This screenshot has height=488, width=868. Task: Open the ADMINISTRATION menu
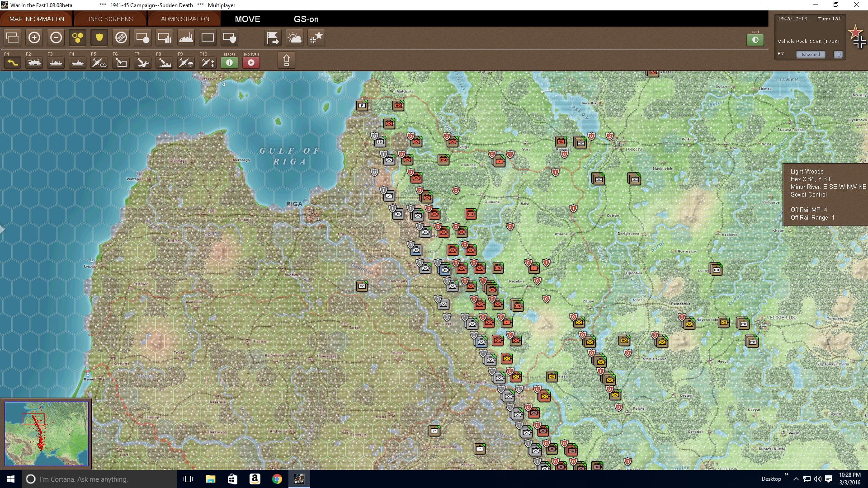(184, 19)
